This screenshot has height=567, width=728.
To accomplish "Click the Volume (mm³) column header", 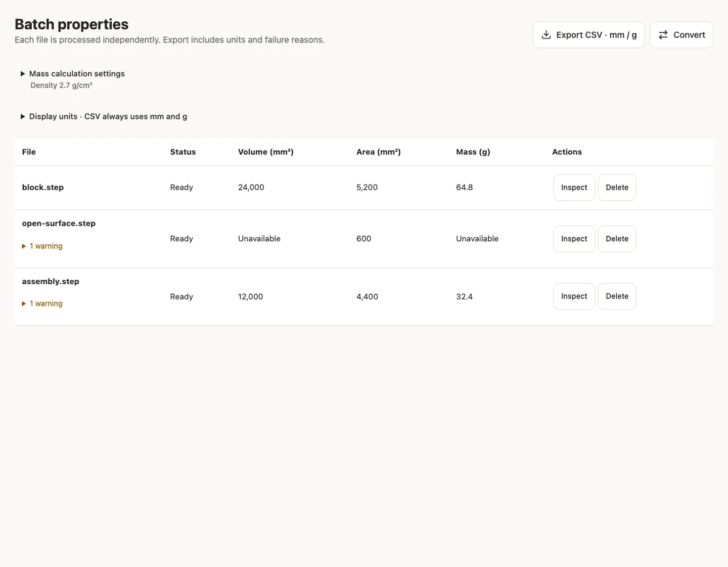I will (x=266, y=152).
